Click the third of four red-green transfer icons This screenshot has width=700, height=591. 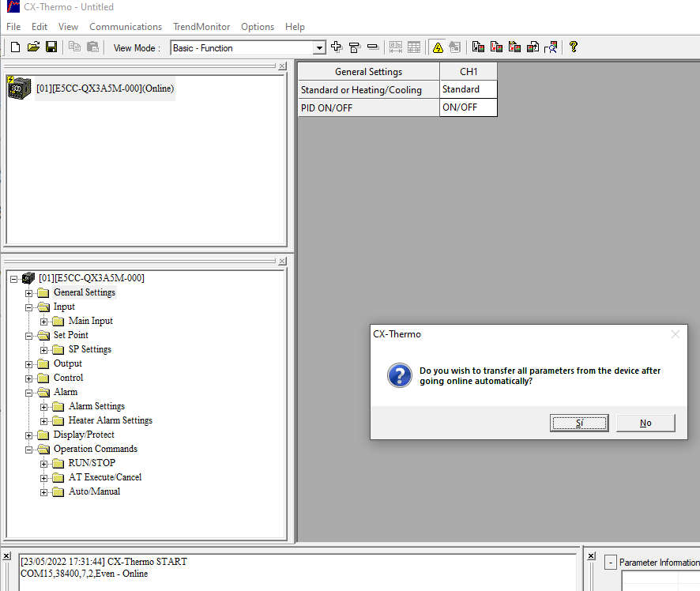coord(515,47)
